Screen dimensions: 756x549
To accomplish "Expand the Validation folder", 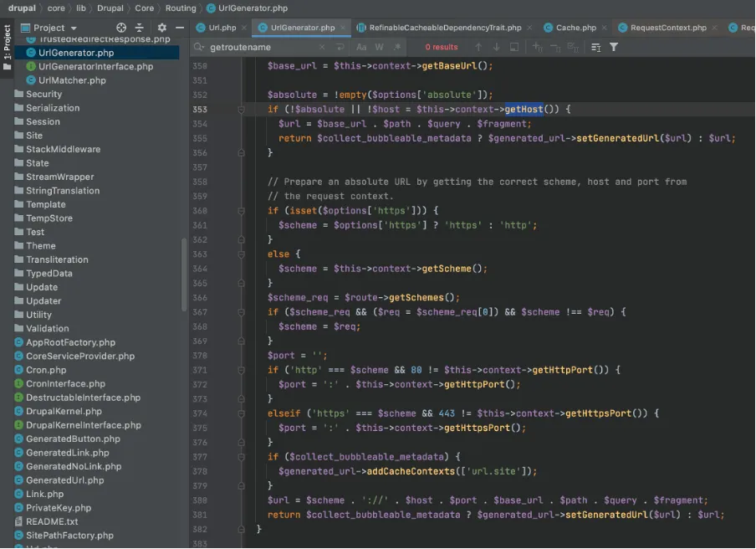I will (x=42, y=329).
